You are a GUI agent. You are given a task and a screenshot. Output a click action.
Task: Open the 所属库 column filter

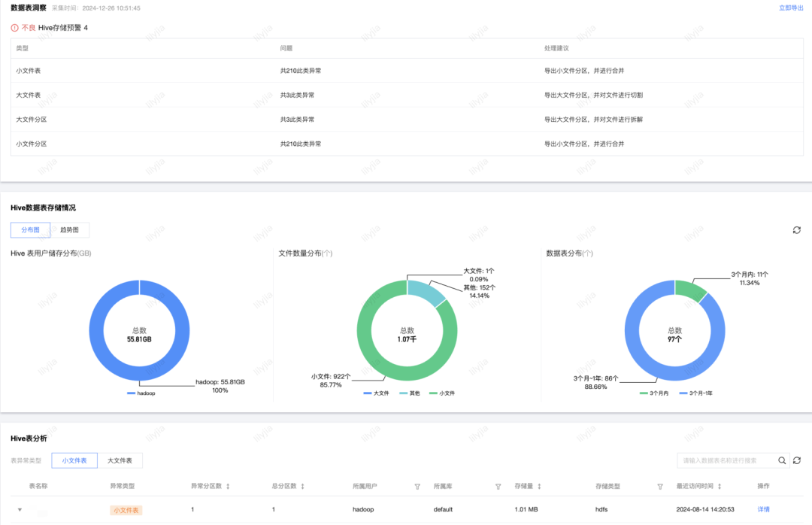tap(498, 487)
